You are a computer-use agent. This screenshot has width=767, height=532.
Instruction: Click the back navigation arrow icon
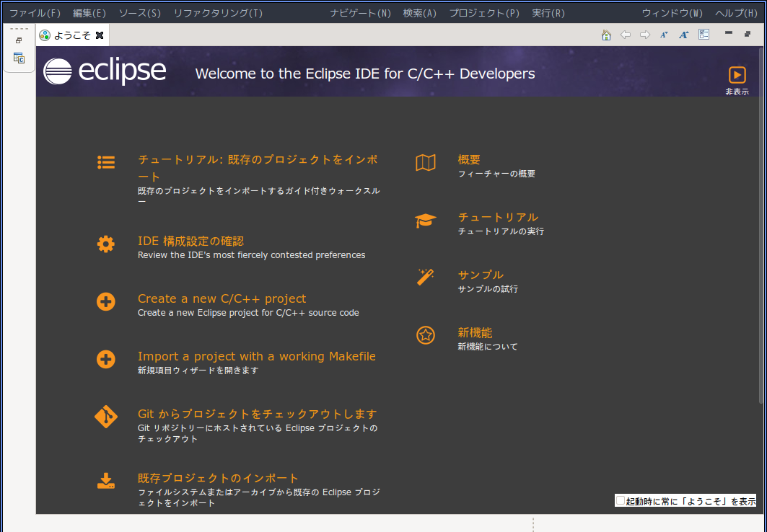pyautogui.click(x=626, y=35)
